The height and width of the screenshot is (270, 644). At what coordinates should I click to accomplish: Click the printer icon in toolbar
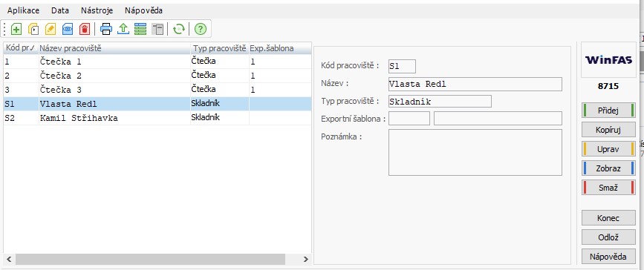click(x=106, y=29)
